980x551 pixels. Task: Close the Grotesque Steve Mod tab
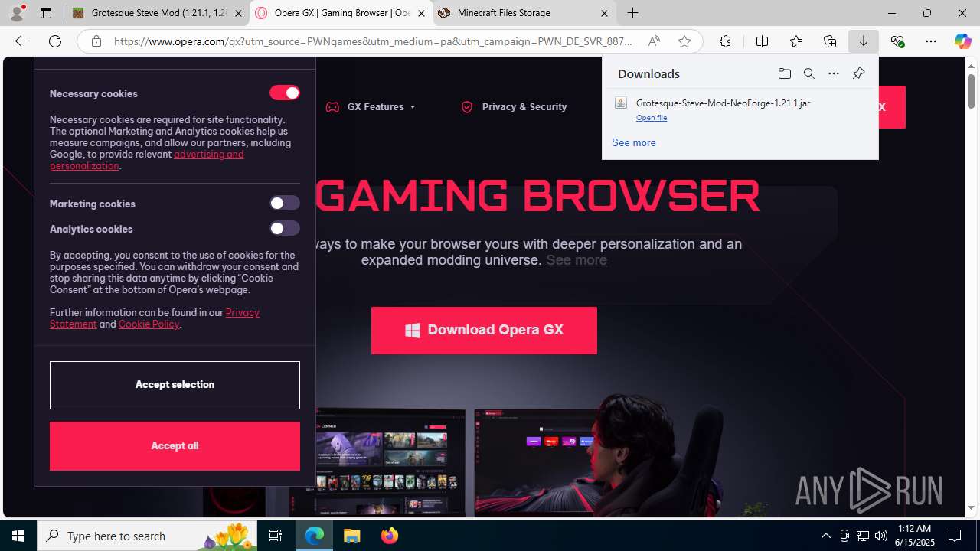click(238, 13)
